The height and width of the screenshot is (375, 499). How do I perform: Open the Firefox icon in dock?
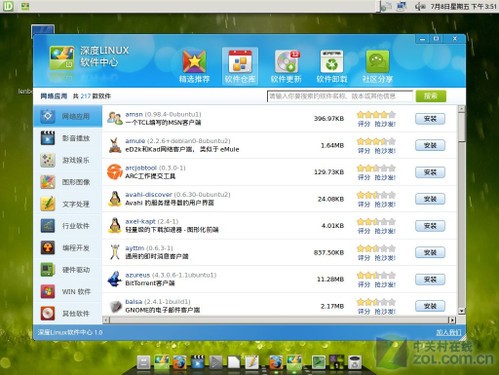click(x=179, y=363)
